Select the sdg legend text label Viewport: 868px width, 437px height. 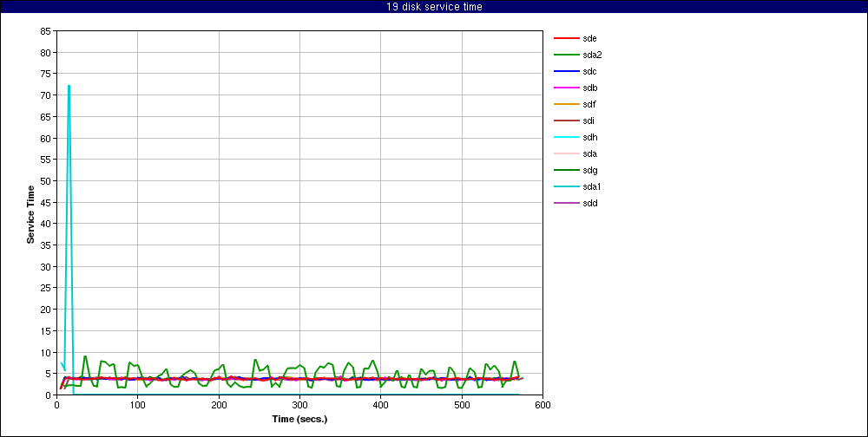[590, 170]
